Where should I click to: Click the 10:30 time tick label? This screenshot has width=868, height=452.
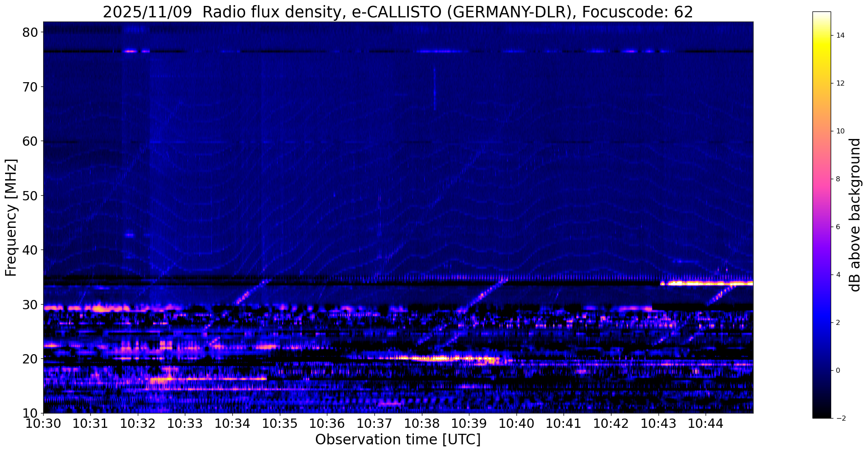click(43, 423)
